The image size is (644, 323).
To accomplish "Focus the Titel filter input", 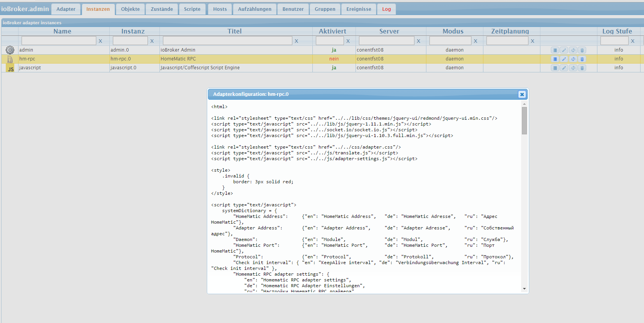I will click(228, 40).
